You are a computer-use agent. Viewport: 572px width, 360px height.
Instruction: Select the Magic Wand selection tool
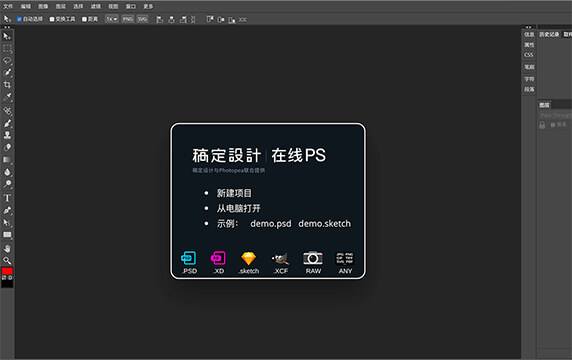click(x=7, y=73)
